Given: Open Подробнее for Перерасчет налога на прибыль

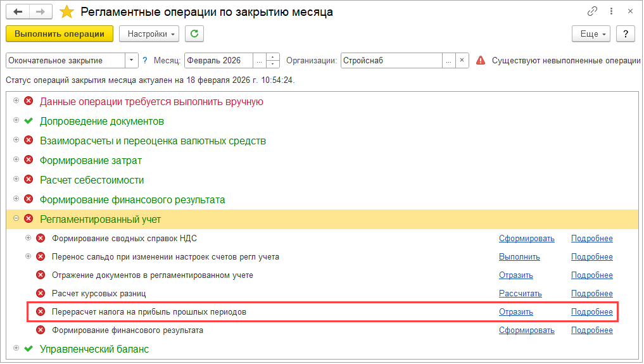Looking at the screenshot, I should 591,312.
